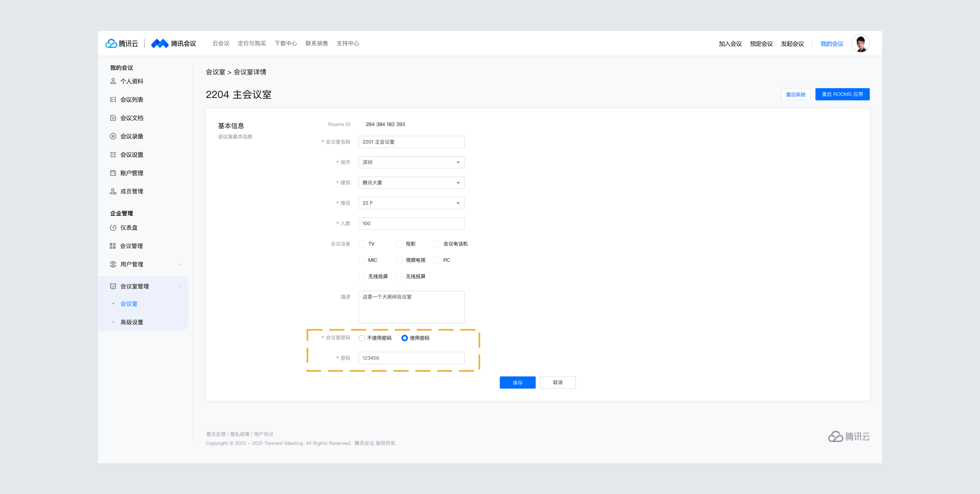The image size is (980, 494).
Task: Collapse the 会议室管理 submenu chevron
Action: coord(179,286)
